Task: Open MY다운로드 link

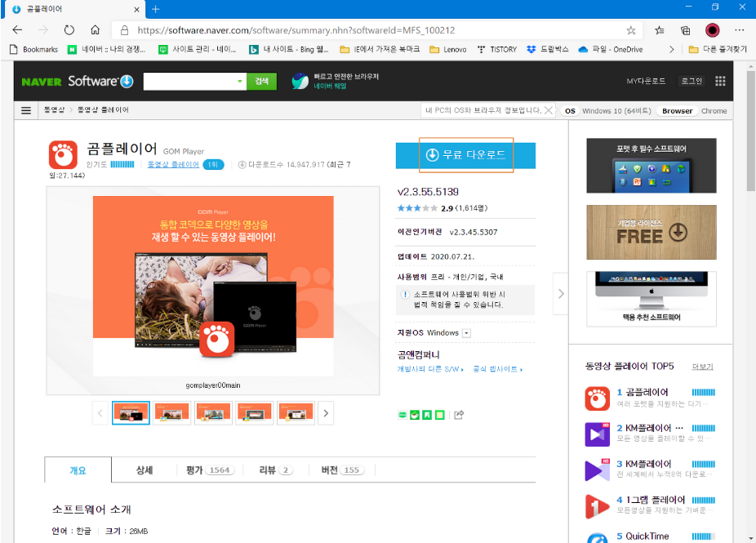Action: click(646, 81)
